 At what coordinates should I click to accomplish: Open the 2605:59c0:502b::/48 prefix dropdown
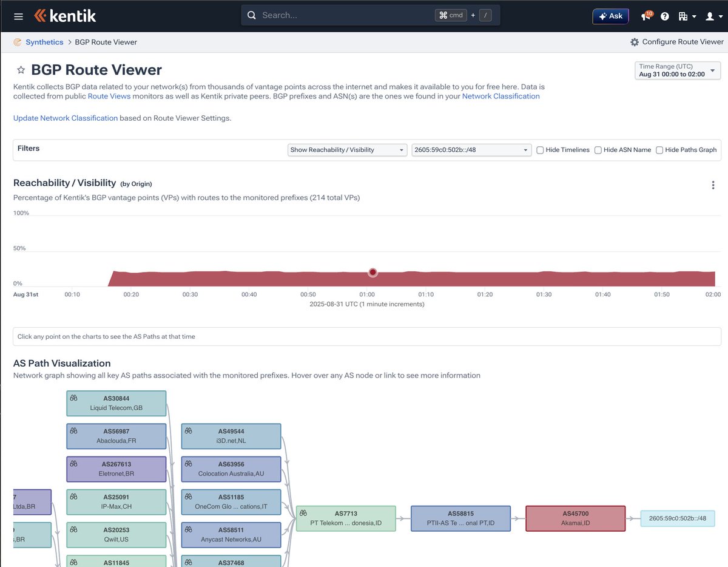471,150
